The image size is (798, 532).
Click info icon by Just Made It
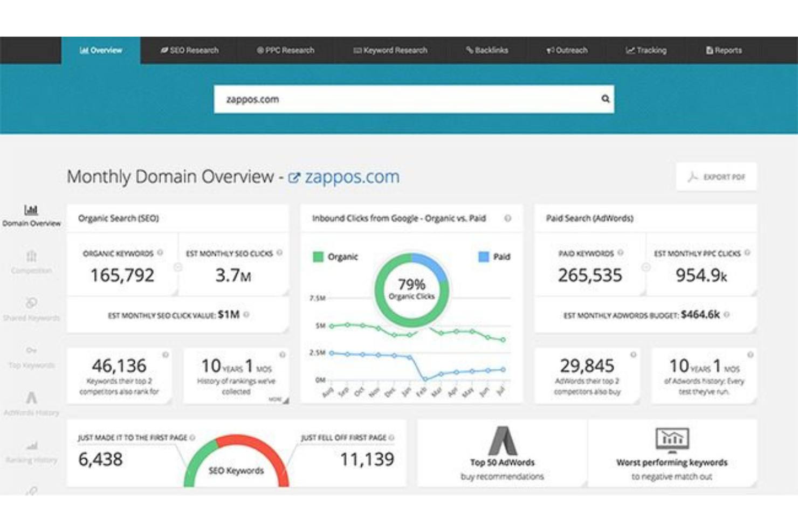tap(192, 438)
